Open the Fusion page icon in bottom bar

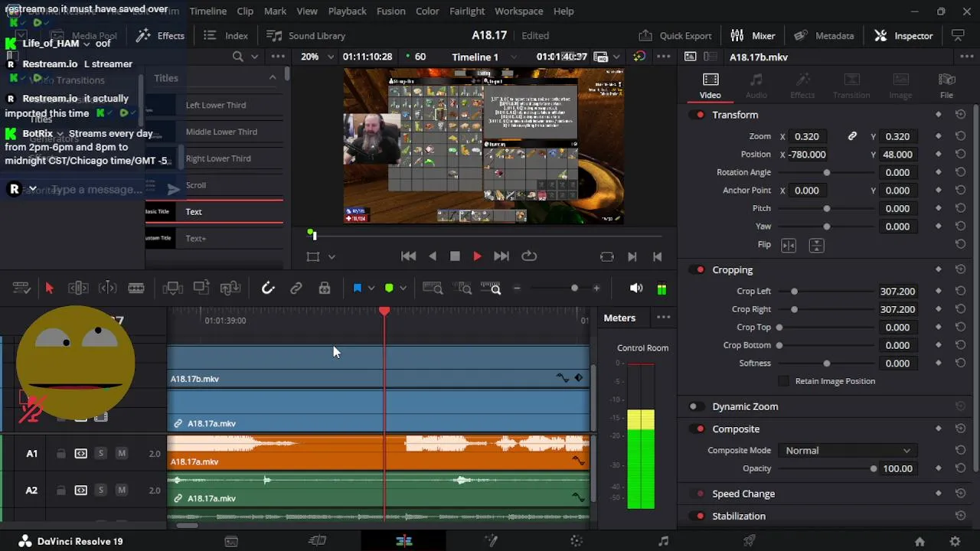coord(491,541)
